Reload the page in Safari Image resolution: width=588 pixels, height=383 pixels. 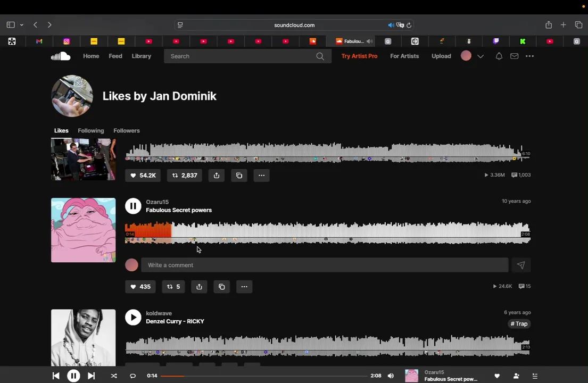click(409, 25)
